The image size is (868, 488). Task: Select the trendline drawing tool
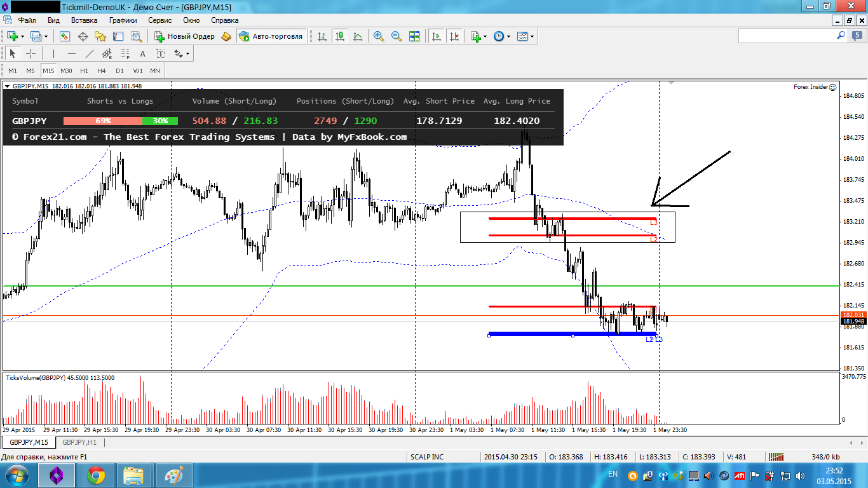tap(90, 54)
